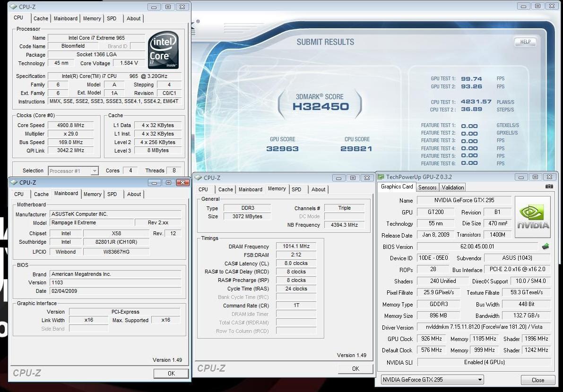Click the GPU-Z BIOS Version value 62.00.45.00.01
Viewport: 563px width, 392px height.
click(x=477, y=247)
